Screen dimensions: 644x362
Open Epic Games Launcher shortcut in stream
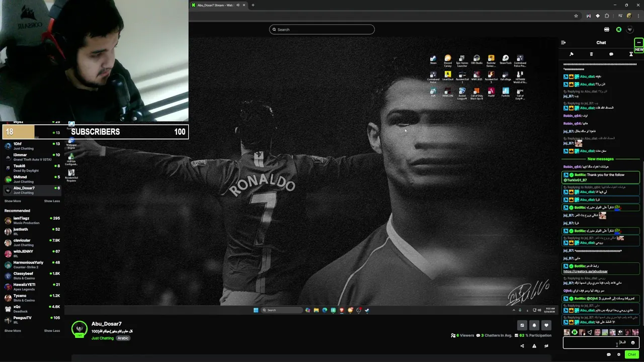coord(462,61)
